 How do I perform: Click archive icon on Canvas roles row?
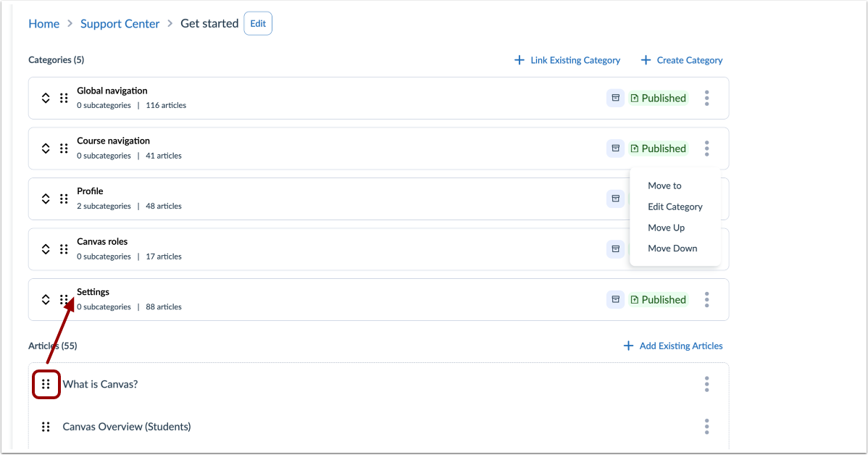click(x=615, y=249)
